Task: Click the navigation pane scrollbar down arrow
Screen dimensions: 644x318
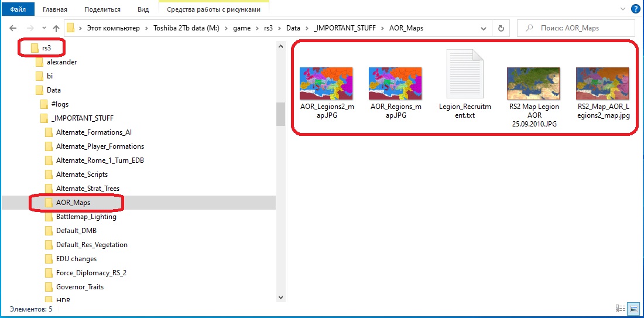Action: [x=280, y=296]
